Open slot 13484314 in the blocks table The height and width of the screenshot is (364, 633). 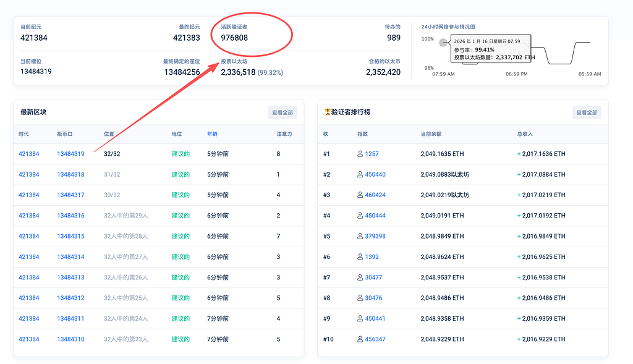[x=70, y=256]
